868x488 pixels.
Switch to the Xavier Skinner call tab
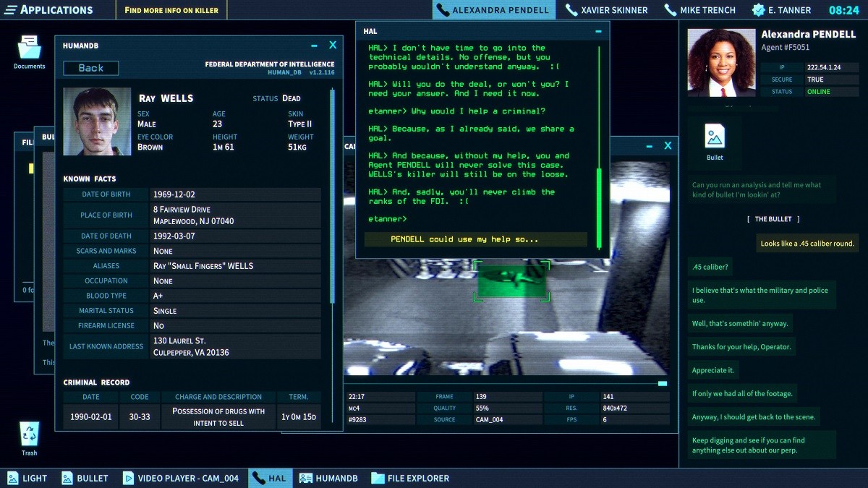pos(608,10)
